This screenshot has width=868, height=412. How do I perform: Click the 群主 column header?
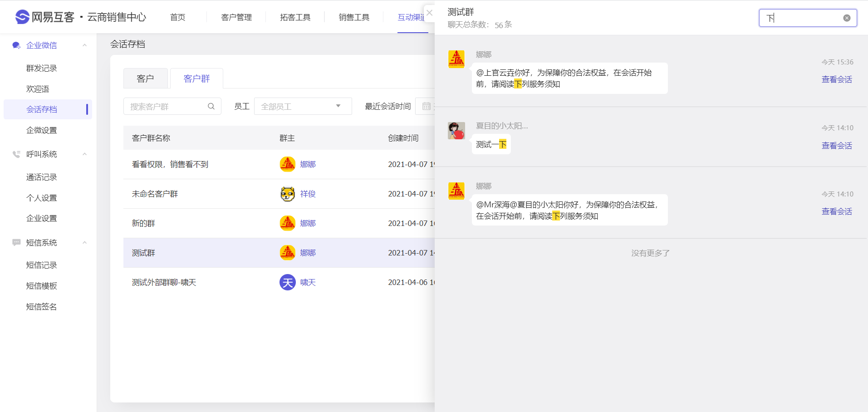click(287, 138)
